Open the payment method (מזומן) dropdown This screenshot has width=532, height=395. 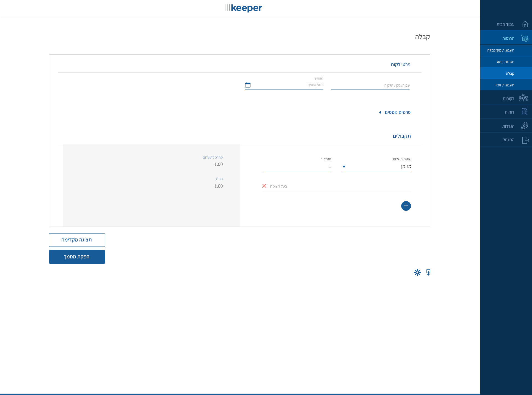(x=377, y=166)
